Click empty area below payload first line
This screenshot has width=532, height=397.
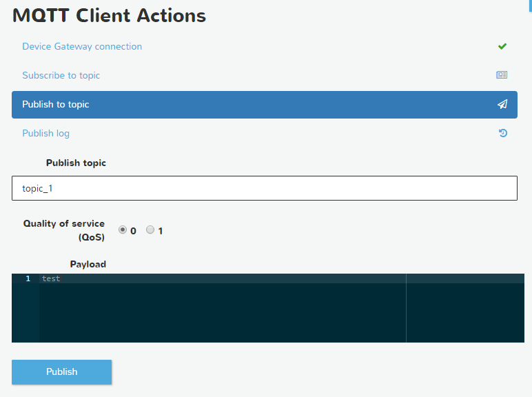[x=221, y=314]
